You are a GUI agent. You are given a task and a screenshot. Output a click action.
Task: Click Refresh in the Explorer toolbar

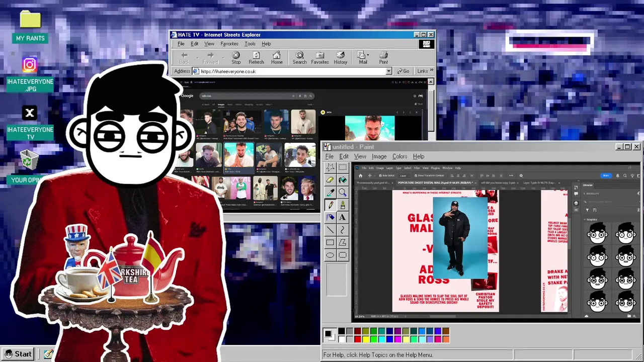point(256,58)
